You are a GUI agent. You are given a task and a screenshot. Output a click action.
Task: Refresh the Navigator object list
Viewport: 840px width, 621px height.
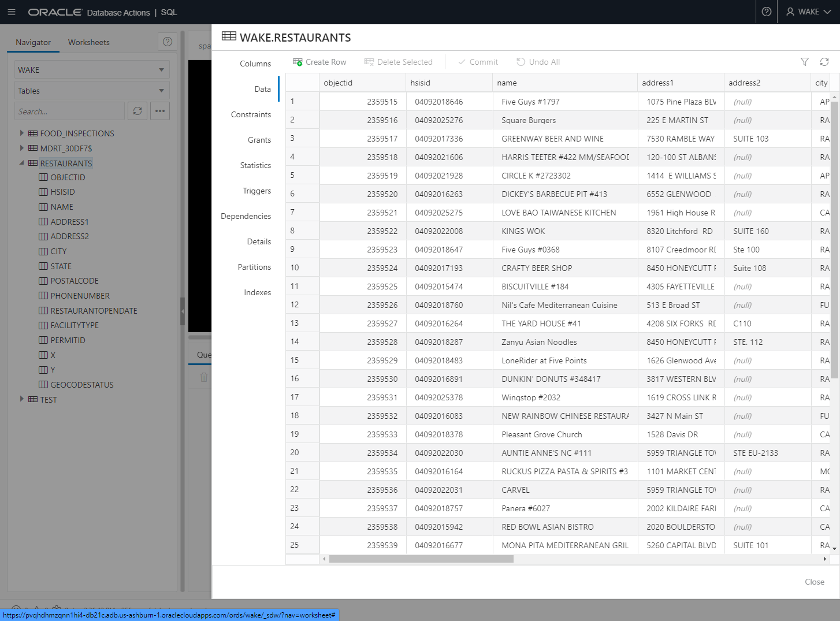click(137, 111)
